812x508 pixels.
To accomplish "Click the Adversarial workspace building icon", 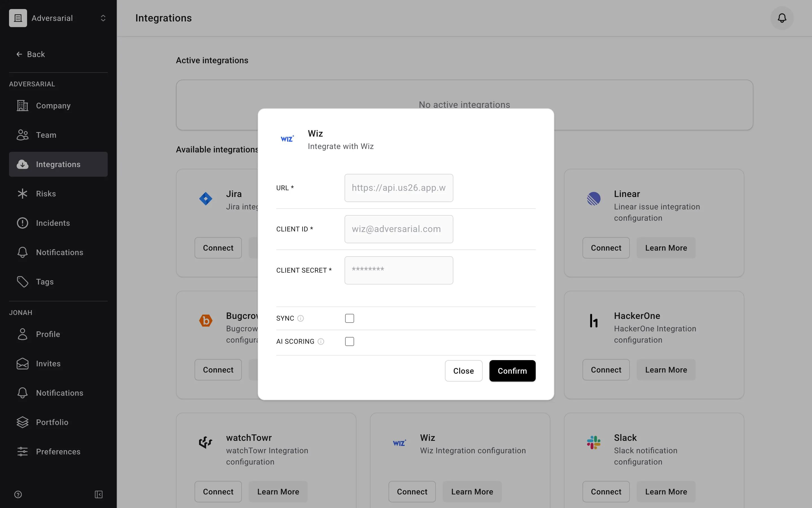I will coord(18,18).
